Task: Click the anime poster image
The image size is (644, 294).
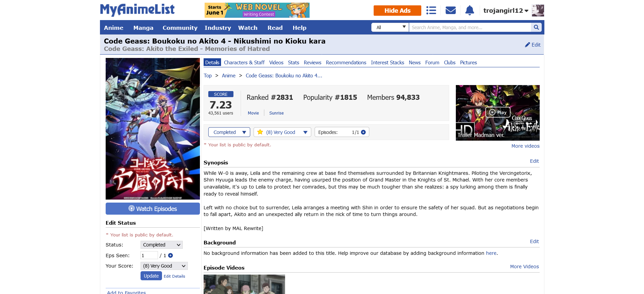Action: [153, 129]
